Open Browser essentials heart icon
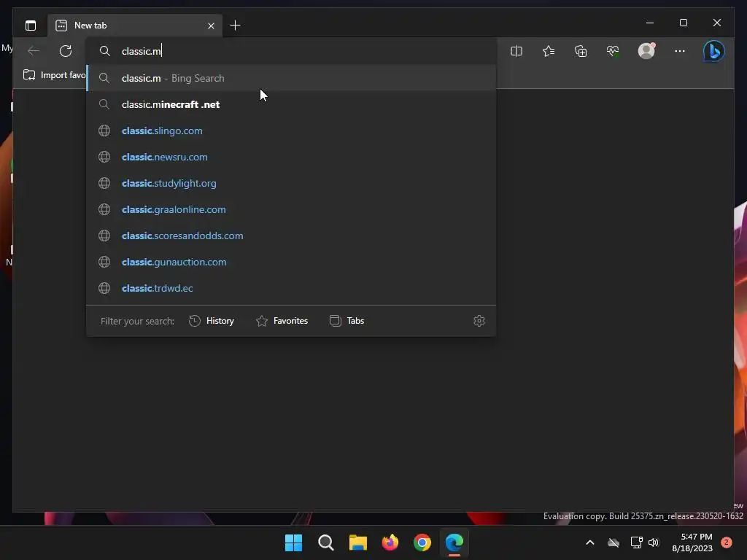The width and height of the screenshot is (747, 560). point(613,51)
